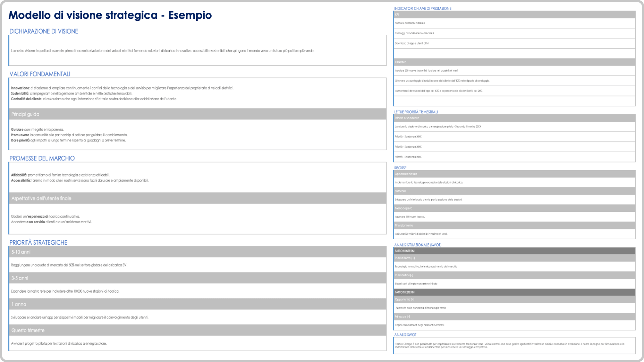644x362 pixels.
Task: Click the '5-10 anni' gray header
Action: 198,252
